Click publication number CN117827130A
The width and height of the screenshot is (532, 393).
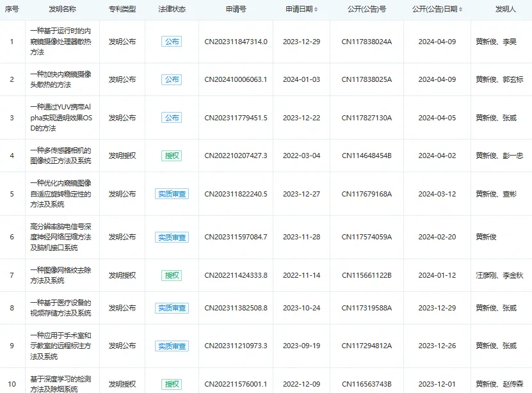367,118
